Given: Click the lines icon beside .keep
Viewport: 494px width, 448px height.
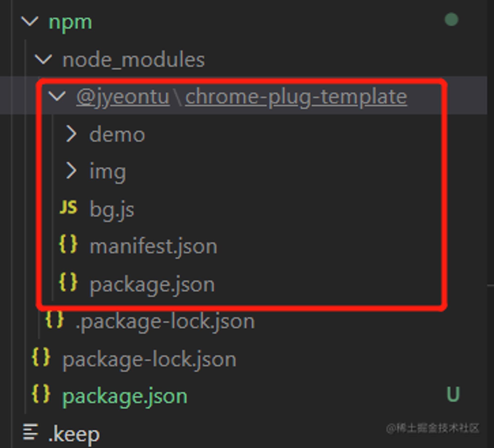Looking at the screenshot, I should [x=30, y=432].
